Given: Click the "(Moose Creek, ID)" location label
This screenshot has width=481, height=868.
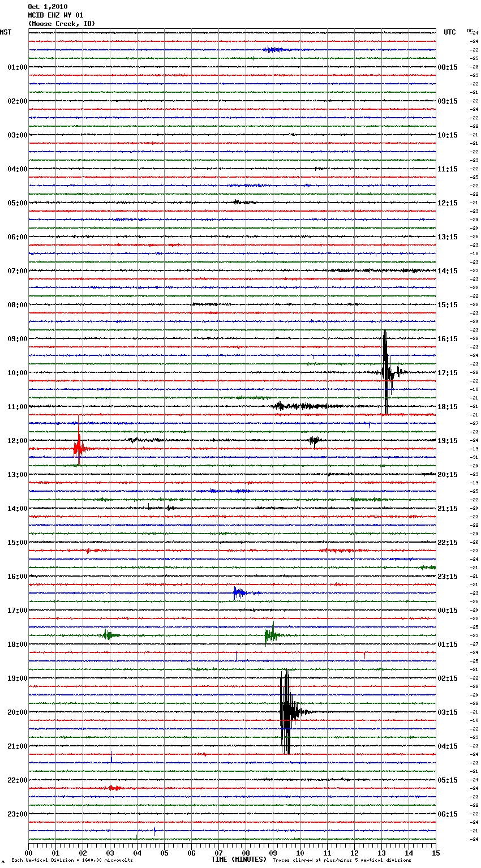Looking at the screenshot, I should click(x=62, y=24).
